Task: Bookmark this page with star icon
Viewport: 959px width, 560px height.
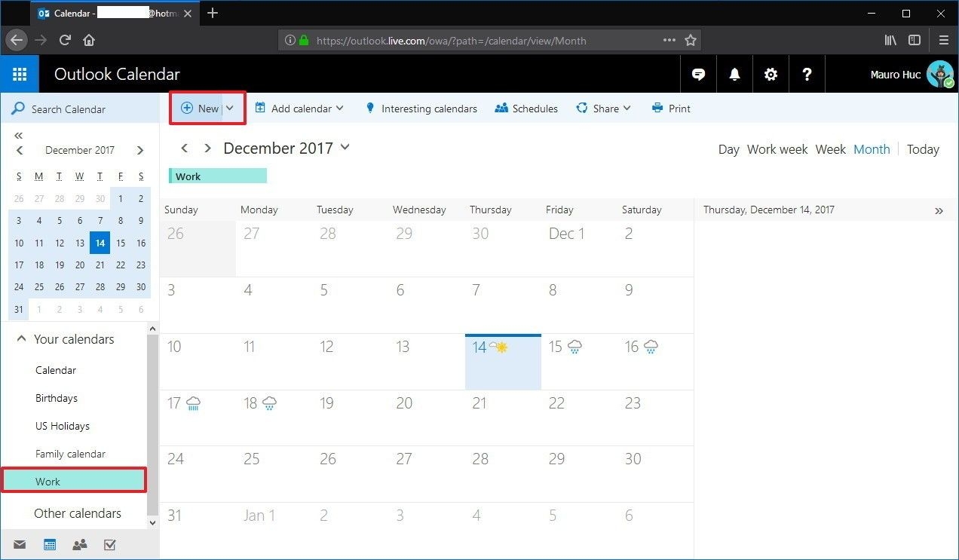Action: click(691, 40)
